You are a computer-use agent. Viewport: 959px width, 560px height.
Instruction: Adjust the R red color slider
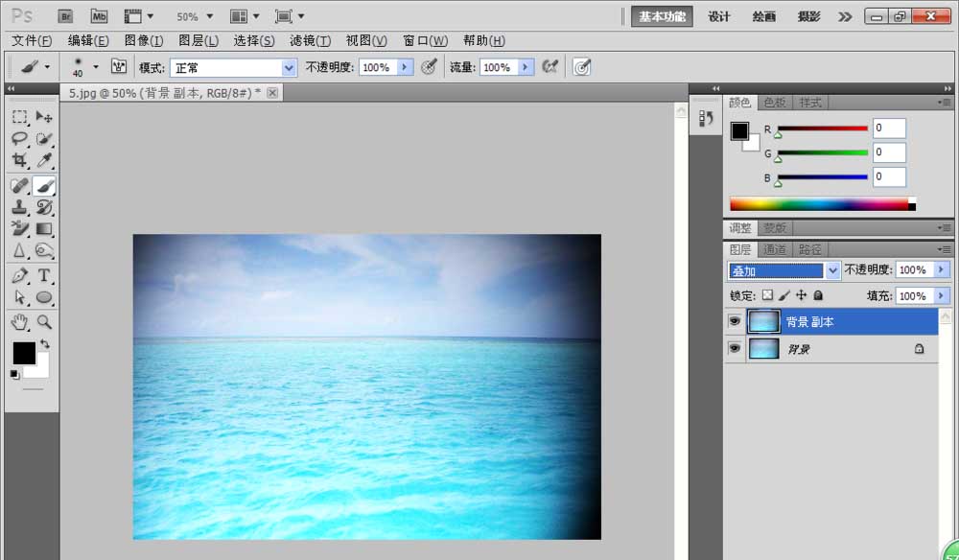click(822, 129)
